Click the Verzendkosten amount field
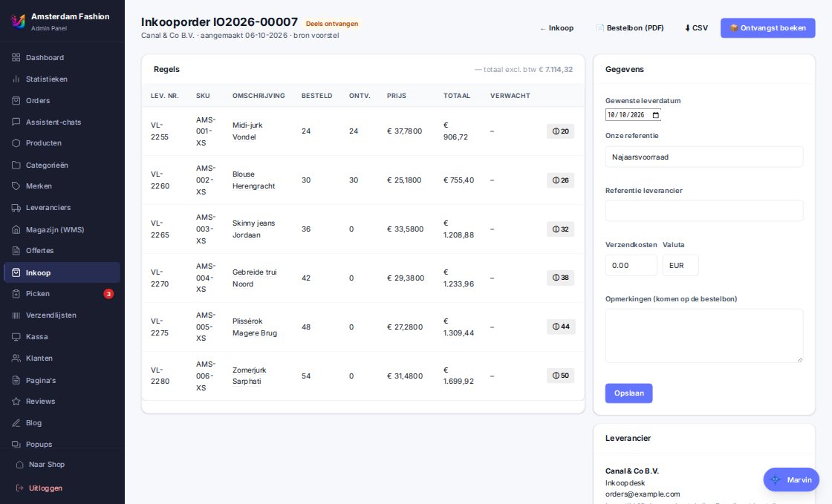Screen dimensions: 832x504 (631, 266)
